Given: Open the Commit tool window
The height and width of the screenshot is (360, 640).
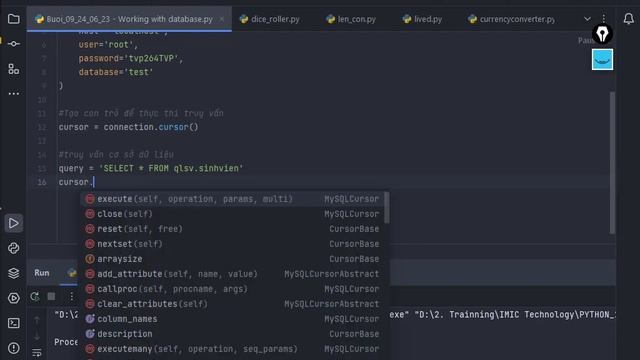Looking at the screenshot, I should [x=13, y=44].
